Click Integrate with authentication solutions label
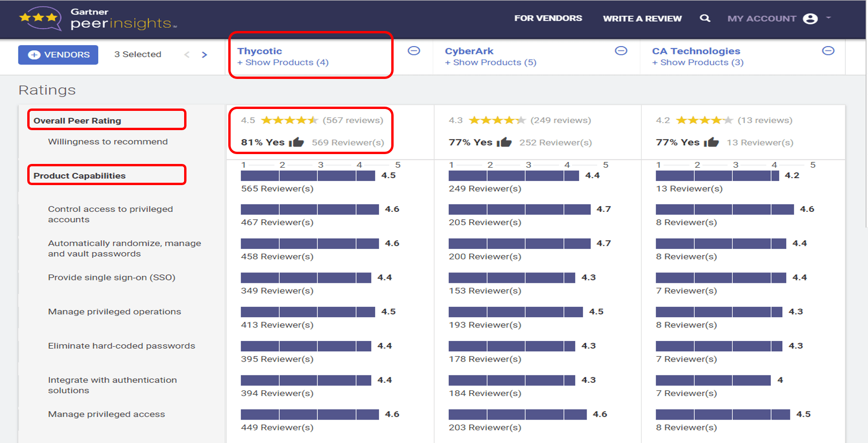Screen dimensions: 868x443 pyautogui.click(x=112, y=385)
